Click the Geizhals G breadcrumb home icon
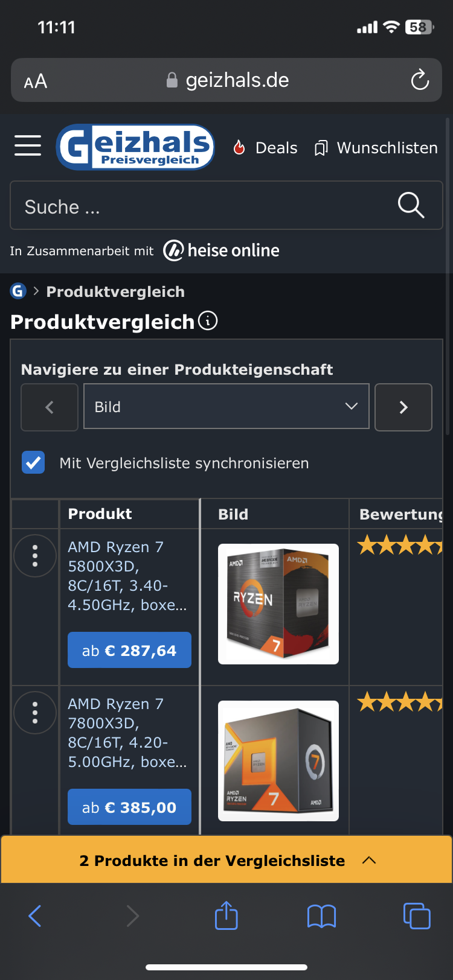453x980 pixels. click(x=18, y=291)
